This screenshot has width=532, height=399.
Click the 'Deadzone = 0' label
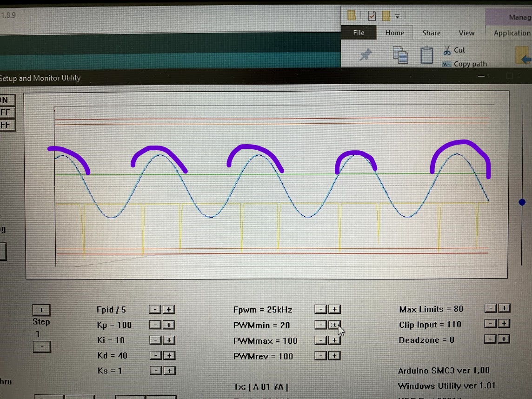pos(426,340)
